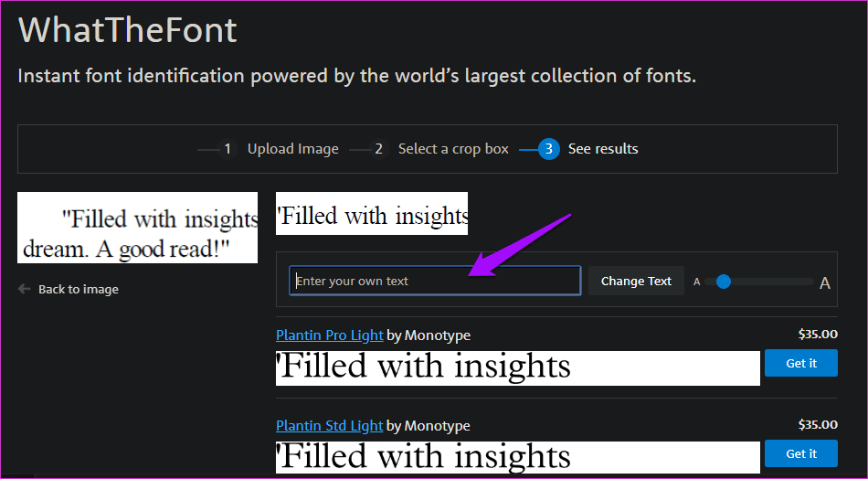Go to Select a crop box step

(x=453, y=149)
